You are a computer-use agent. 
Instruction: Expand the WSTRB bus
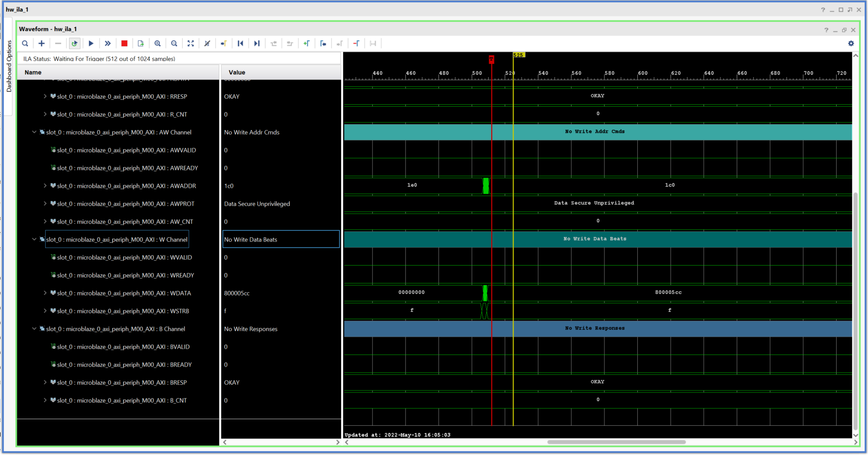tap(45, 311)
